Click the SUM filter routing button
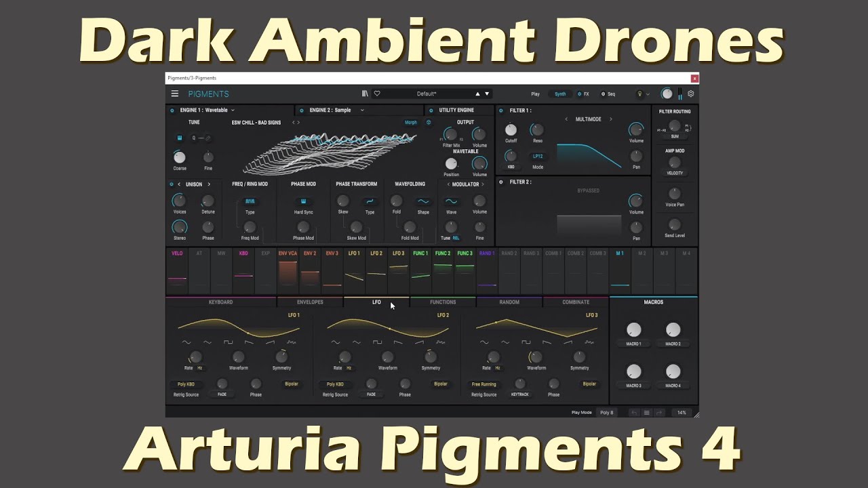Image resolution: width=868 pixels, height=488 pixels. [675, 136]
